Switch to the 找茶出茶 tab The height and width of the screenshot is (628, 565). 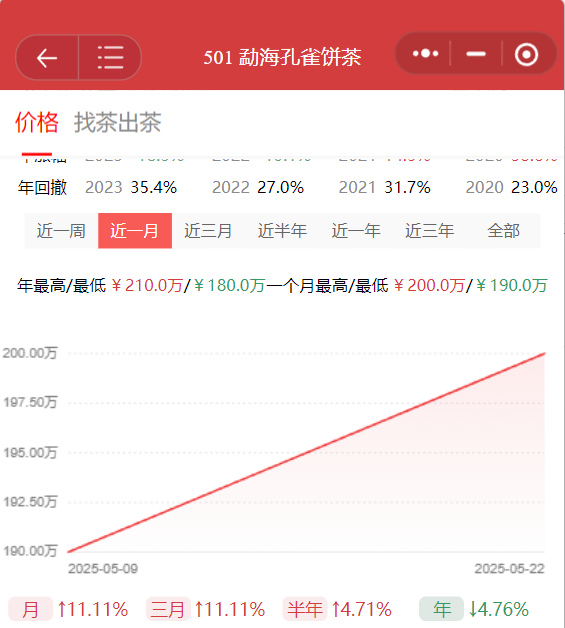pos(117,122)
